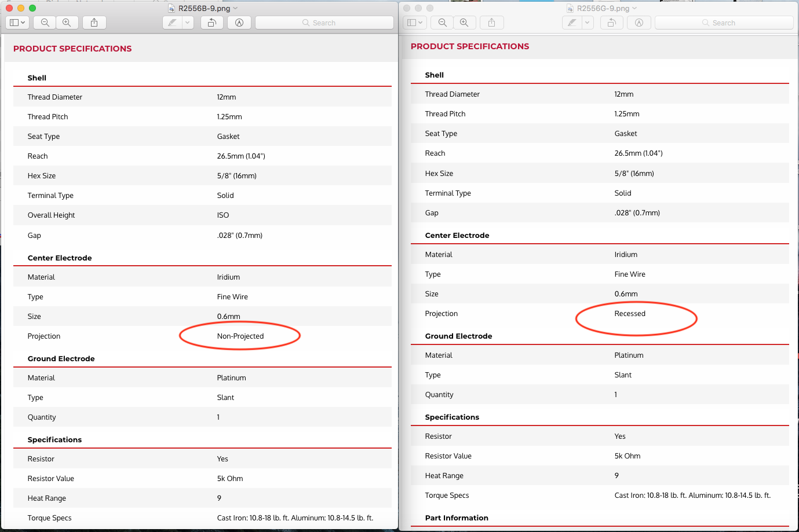This screenshot has width=799, height=532.
Task: Click PRODUCT SPECIFICATIONS heading in right window
Action: (470, 46)
